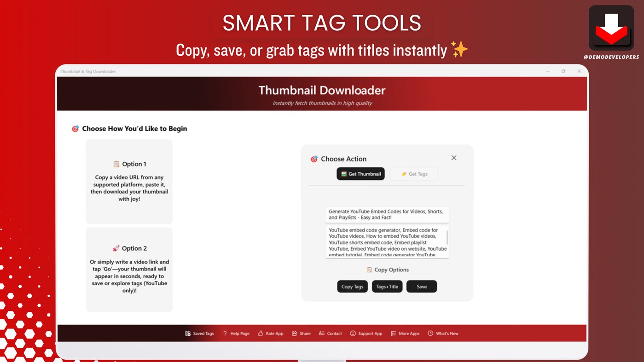Dismiss the Choose Action dialog
Screen dimensions: 644x362
click(453, 157)
